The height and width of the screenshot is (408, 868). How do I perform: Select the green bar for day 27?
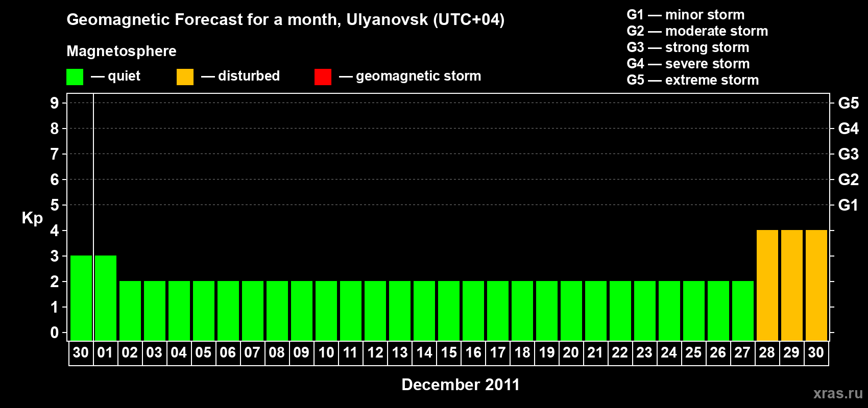(743, 311)
